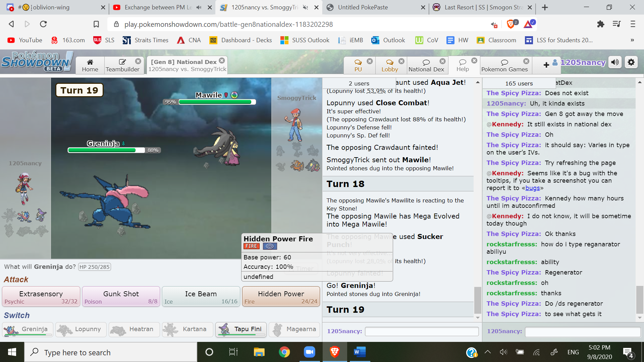Open the bugs link in chat
Viewport: 644px width, 362px height.
coord(533,188)
